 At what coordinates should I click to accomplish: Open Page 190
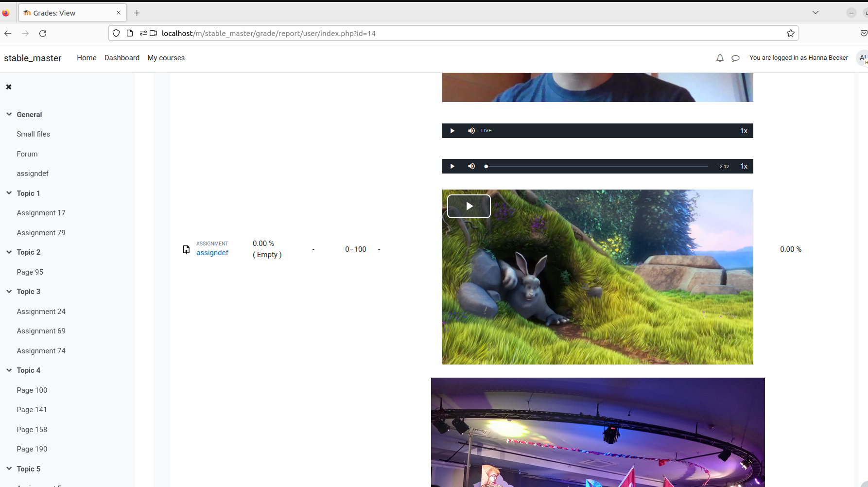[32, 449]
